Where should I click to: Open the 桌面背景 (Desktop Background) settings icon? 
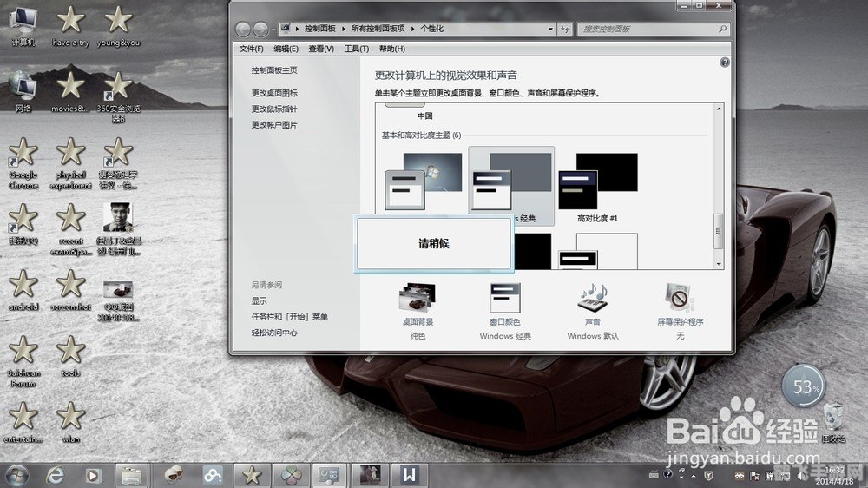click(418, 300)
